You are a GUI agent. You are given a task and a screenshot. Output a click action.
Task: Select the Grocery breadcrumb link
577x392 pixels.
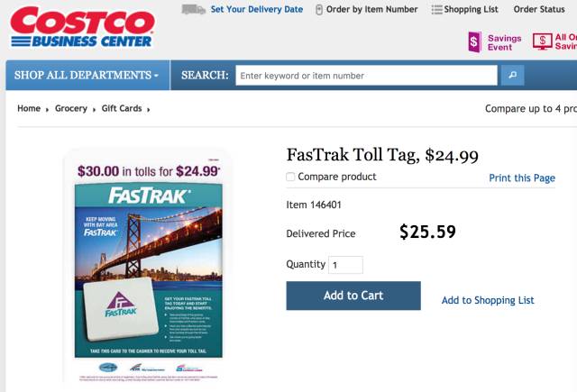tap(71, 109)
